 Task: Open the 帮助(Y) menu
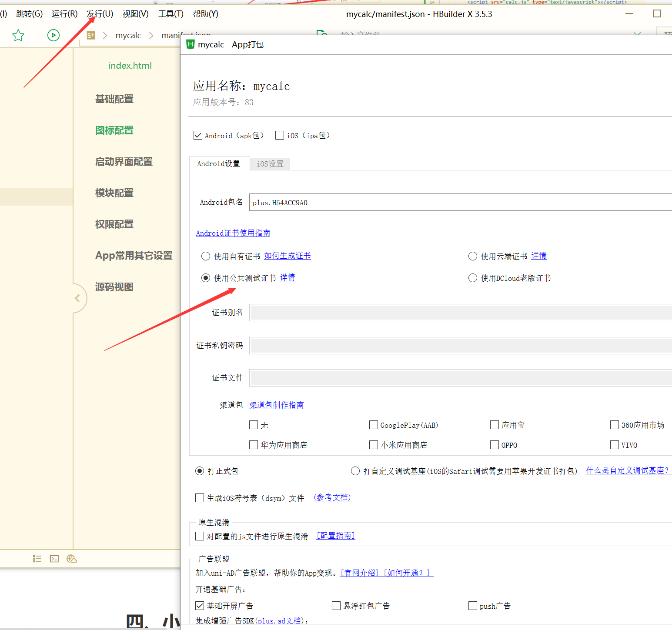point(206,14)
